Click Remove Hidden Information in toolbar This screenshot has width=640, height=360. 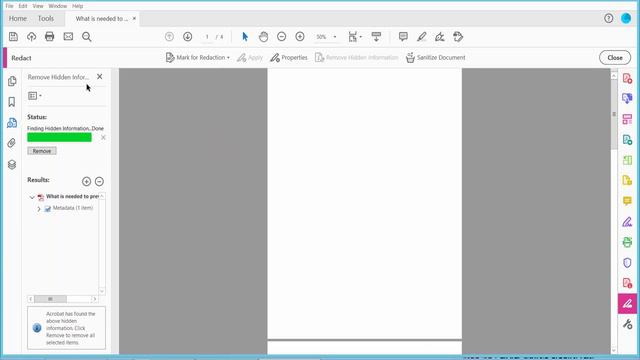pos(356,58)
